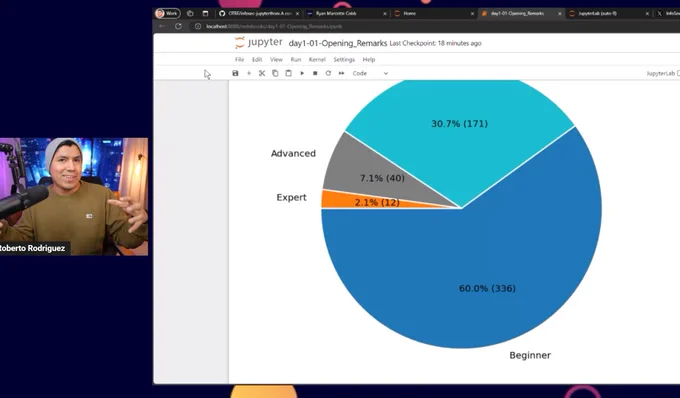Open the View menu
Screen dimensions: 680x398
pyautogui.click(x=276, y=59)
